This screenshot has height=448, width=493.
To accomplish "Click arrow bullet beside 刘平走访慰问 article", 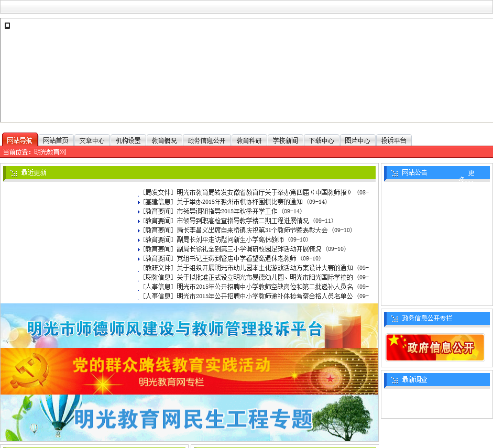I will (139, 240).
